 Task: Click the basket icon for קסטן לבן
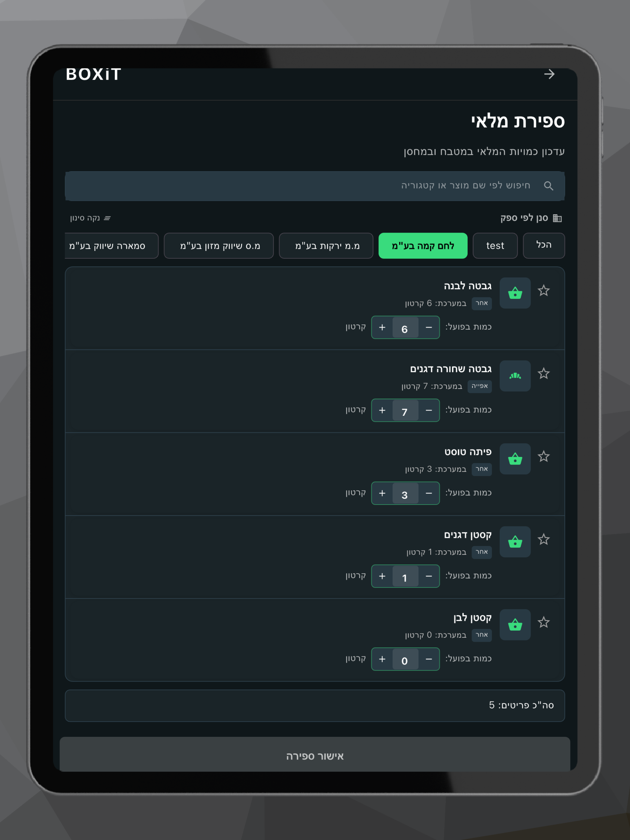pos(515,625)
